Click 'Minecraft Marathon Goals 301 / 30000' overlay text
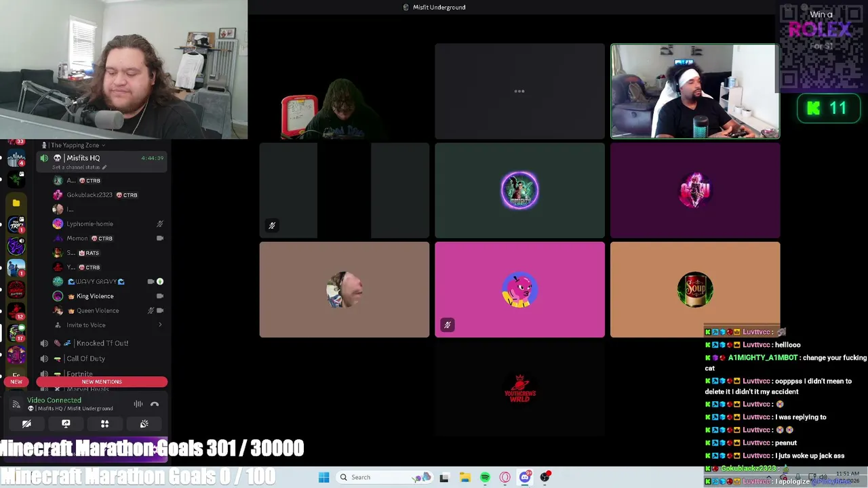 point(152,448)
